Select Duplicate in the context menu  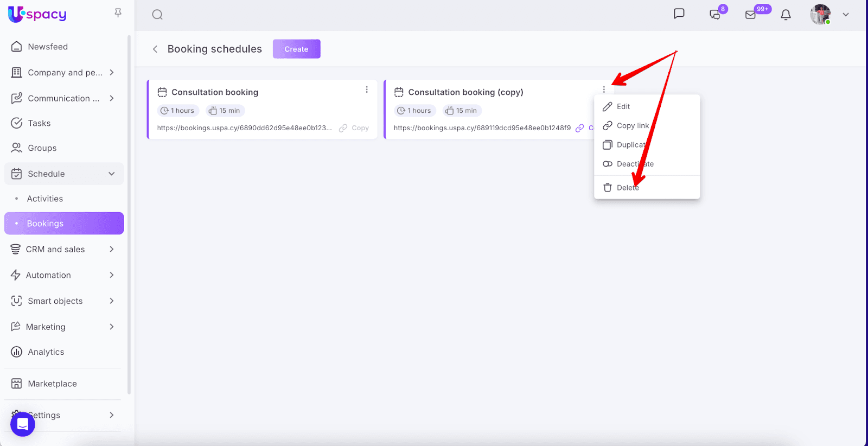pyautogui.click(x=630, y=145)
